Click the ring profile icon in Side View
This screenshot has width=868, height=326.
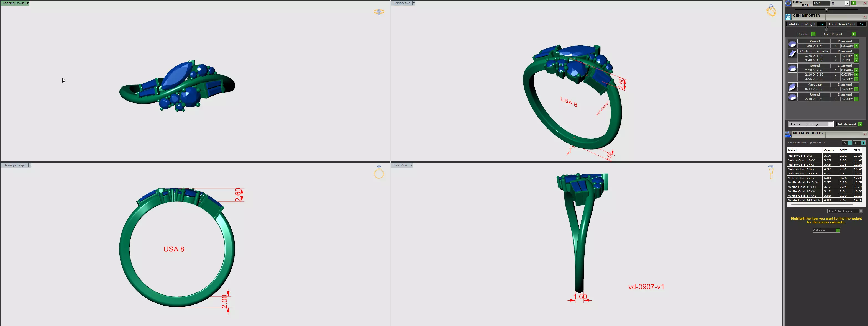[x=771, y=172]
